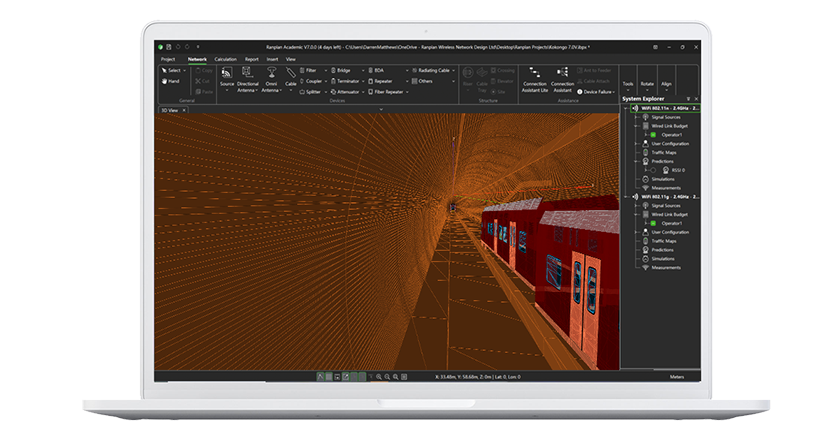Add a Coupler device

(x=311, y=81)
